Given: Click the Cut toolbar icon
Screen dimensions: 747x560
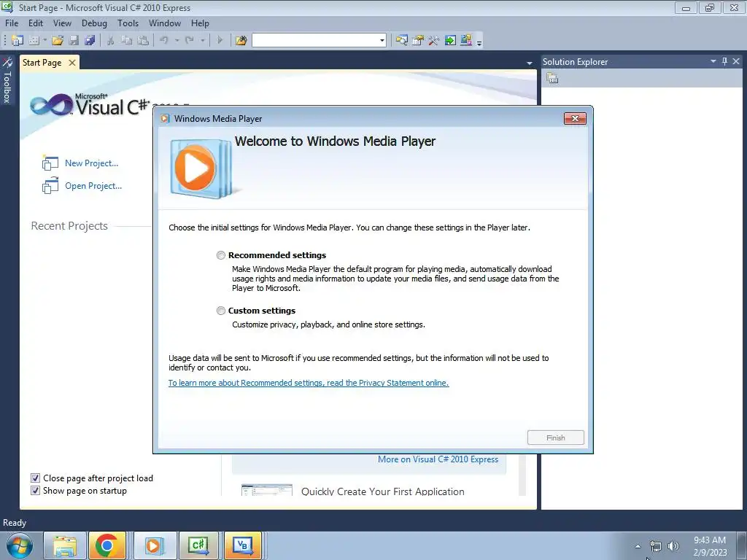Looking at the screenshot, I should 110,41.
